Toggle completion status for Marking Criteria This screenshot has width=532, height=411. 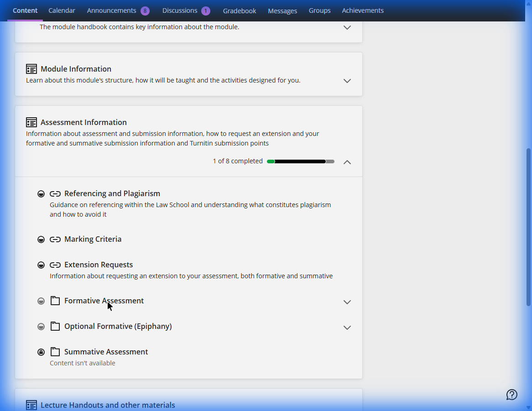[x=41, y=239]
